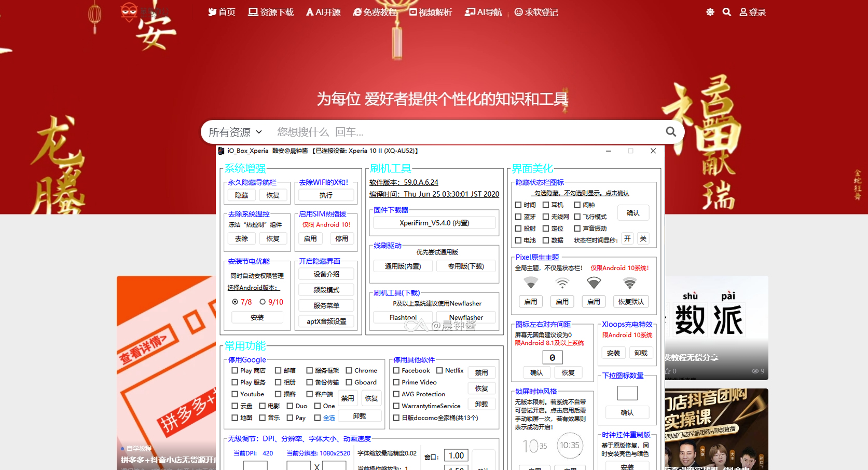Image resolution: width=868 pixels, height=470 pixels.
Task: Turn status bar seconds display 开
Action: coord(628,238)
